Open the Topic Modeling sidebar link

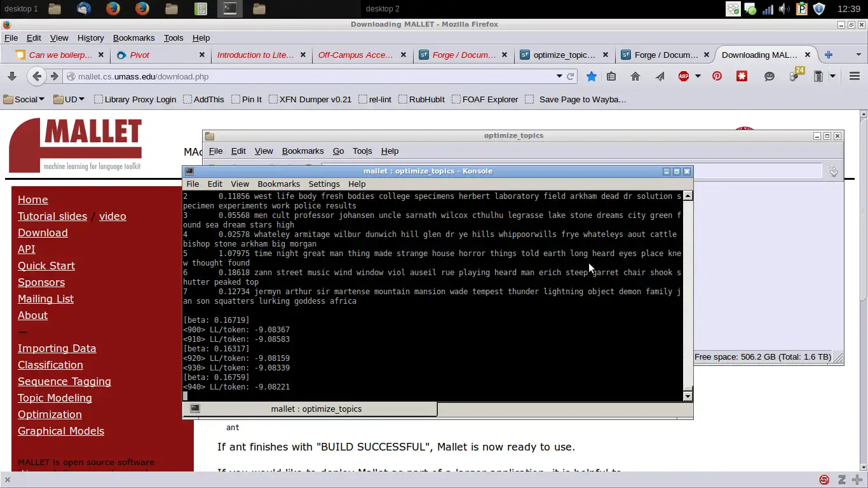point(55,398)
